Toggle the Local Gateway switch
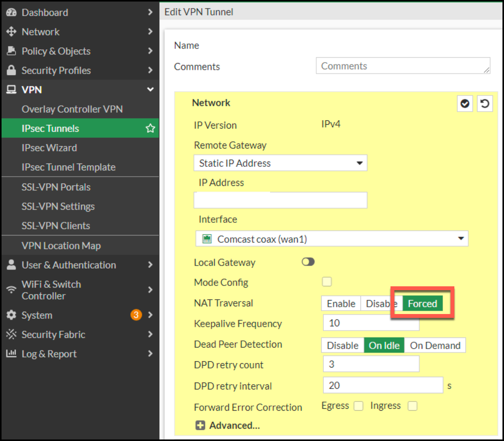This screenshot has height=441, width=504. pyautogui.click(x=308, y=262)
